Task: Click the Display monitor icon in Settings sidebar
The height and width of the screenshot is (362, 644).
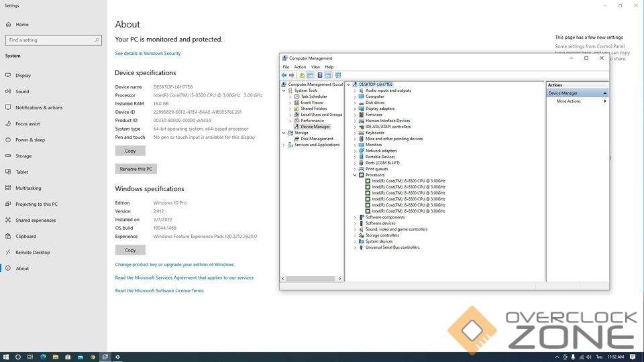Action: (x=8, y=76)
